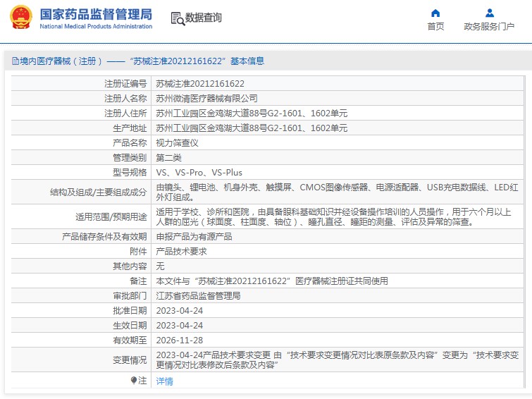Go to 首页 text link

point(435,27)
